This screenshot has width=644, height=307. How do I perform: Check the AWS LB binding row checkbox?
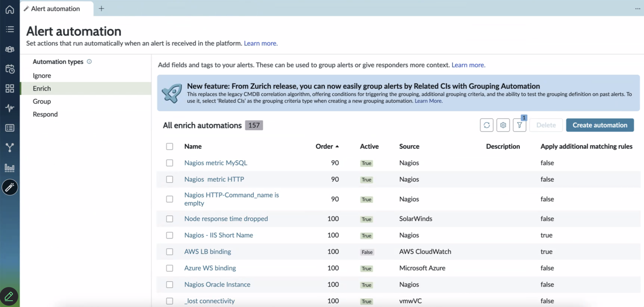[x=170, y=252]
